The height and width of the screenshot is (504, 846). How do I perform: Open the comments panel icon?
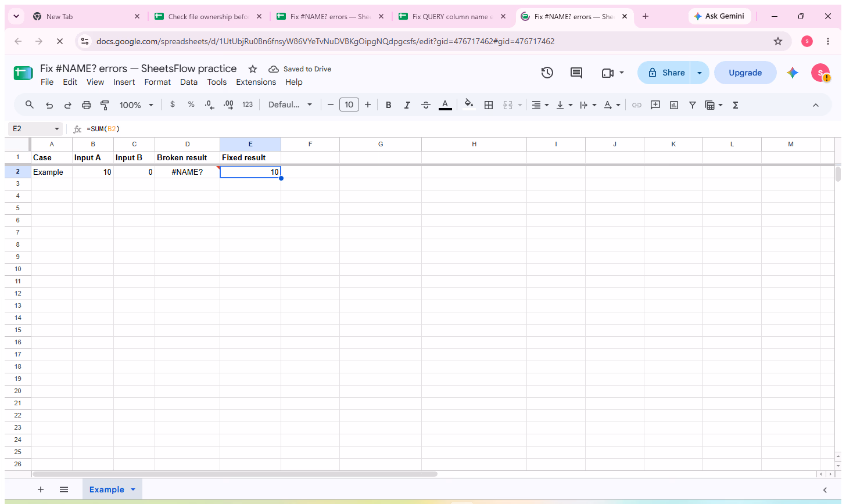coord(576,73)
